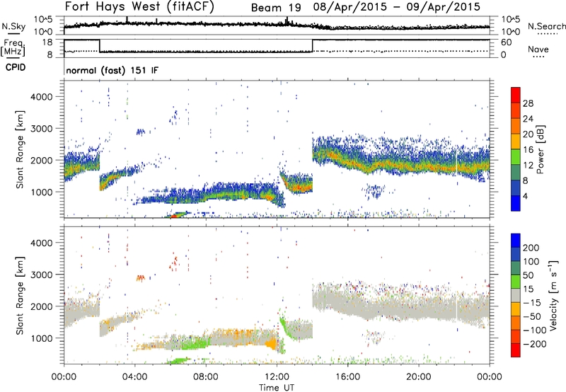Click the 'Time UT' axis title
Screen dimensions: 566x392
pyautogui.click(x=277, y=387)
